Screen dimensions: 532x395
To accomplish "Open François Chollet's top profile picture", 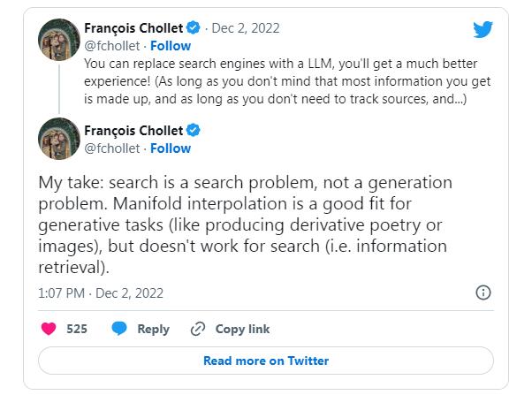I will click(58, 42).
